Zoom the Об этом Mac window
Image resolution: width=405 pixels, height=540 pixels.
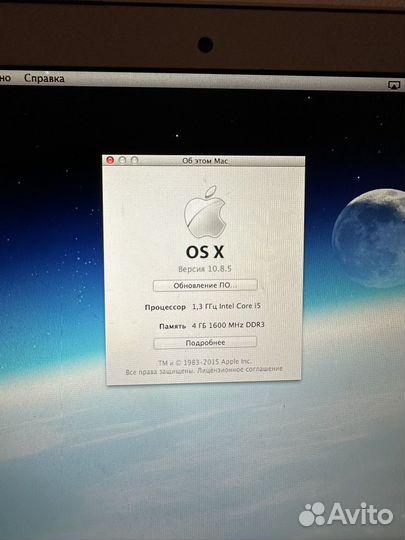coord(135,160)
